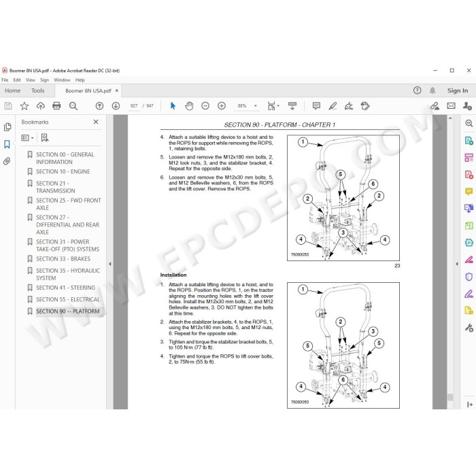Open the Edit menu
The image size is (476, 476).
tap(17, 80)
